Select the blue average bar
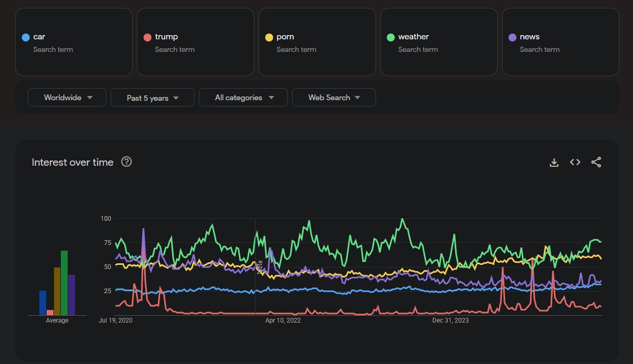 (43, 303)
